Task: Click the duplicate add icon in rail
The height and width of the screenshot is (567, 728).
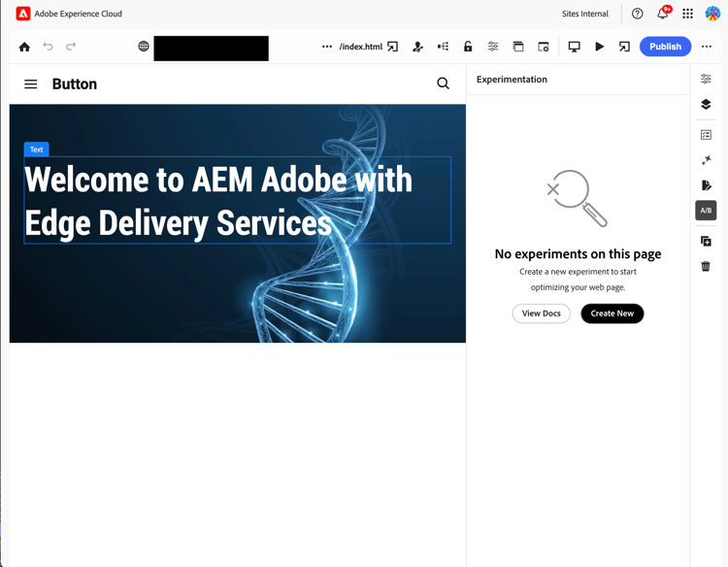Action: click(706, 241)
